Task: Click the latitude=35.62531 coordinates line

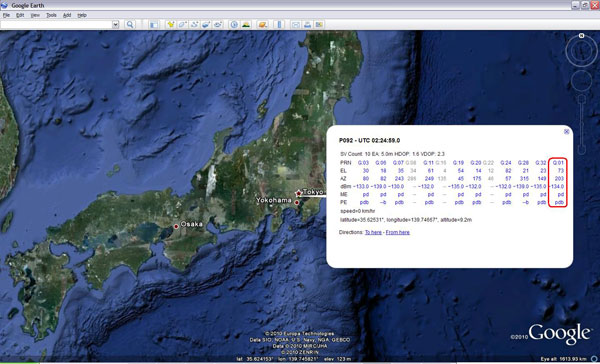Action: point(406,220)
